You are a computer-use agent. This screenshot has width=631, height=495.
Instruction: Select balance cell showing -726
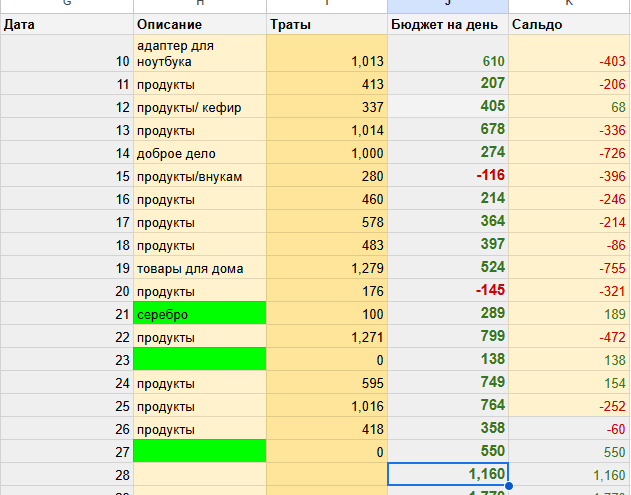pos(569,153)
